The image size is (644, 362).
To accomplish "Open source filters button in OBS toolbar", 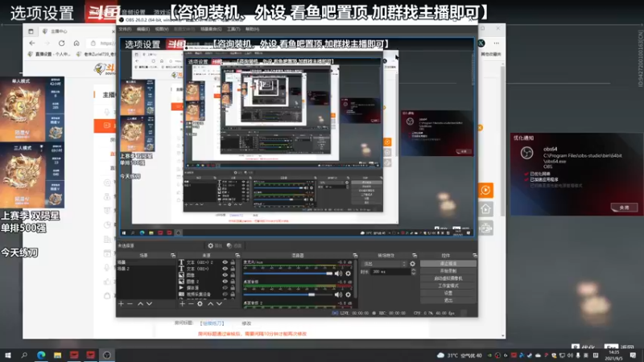I will click(x=233, y=245).
